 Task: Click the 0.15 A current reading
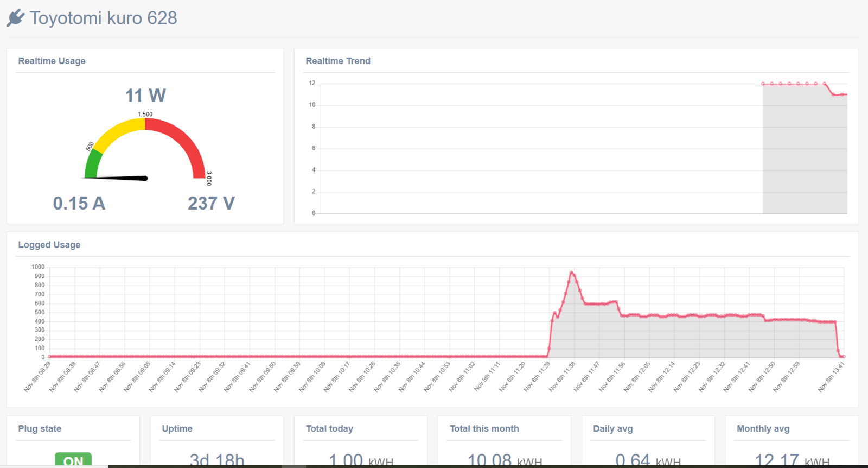point(79,203)
